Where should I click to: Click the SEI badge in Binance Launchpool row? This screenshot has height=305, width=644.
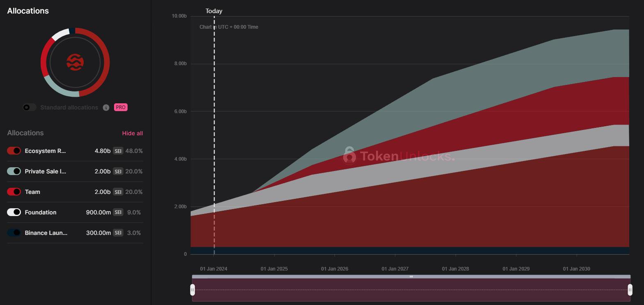pyautogui.click(x=118, y=233)
